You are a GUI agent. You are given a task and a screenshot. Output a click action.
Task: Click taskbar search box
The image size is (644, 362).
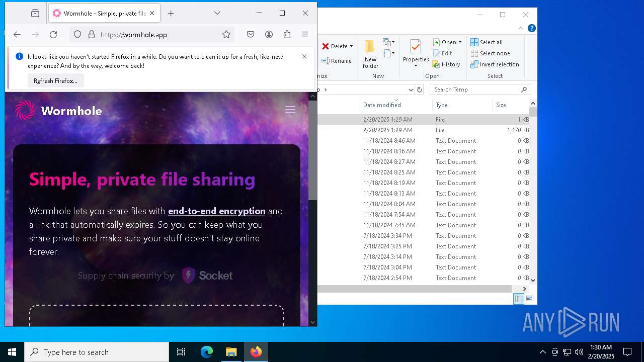coord(97,352)
